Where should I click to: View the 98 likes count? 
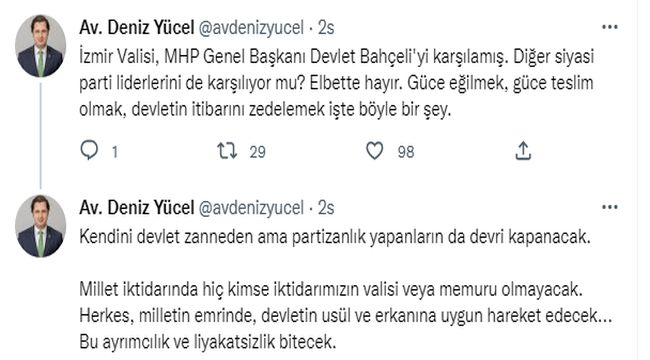tap(406, 152)
